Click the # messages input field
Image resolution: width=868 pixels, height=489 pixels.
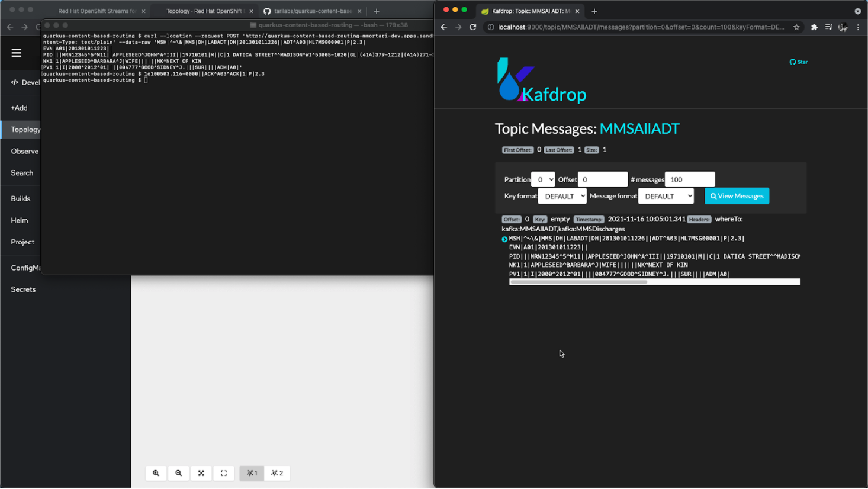(689, 179)
